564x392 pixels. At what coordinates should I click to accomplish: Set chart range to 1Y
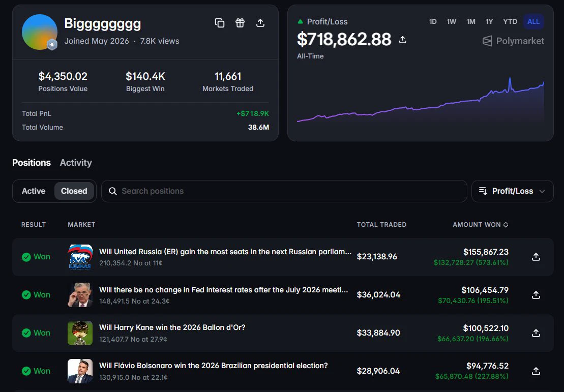click(489, 21)
